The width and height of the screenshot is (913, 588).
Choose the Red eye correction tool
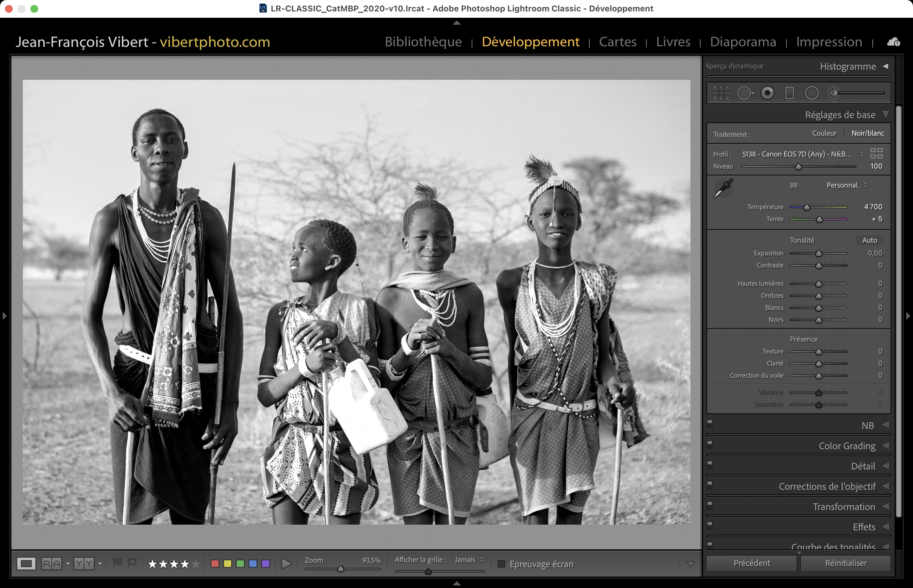(767, 93)
